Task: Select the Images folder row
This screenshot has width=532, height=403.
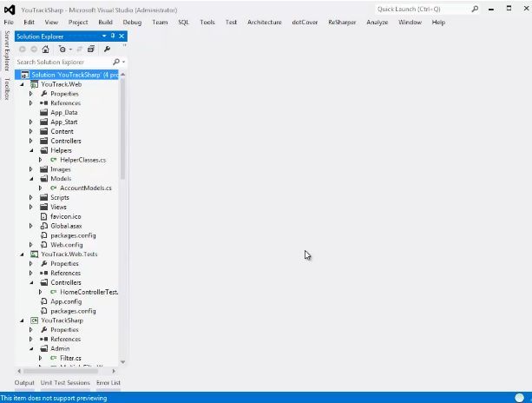Action: click(x=61, y=169)
